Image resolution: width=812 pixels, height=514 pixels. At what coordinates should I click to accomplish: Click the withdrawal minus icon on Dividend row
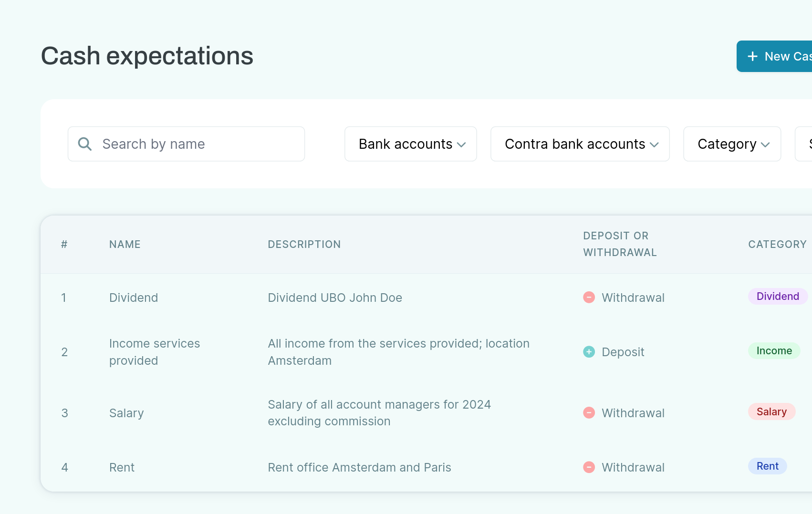(x=589, y=297)
